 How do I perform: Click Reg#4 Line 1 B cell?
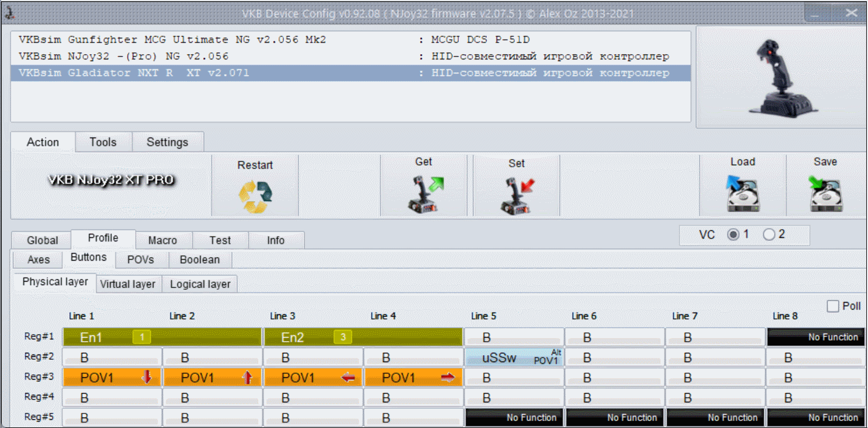pyautogui.click(x=113, y=398)
